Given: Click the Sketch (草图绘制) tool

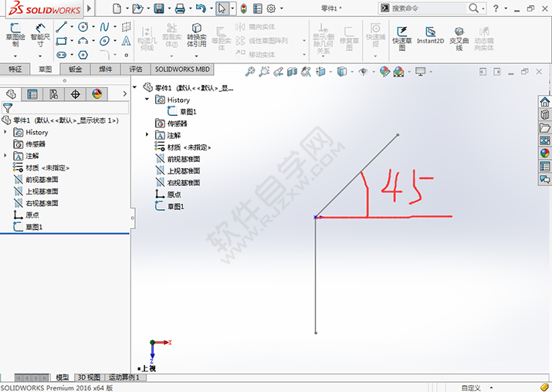Looking at the screenshot, I should 15,35.
